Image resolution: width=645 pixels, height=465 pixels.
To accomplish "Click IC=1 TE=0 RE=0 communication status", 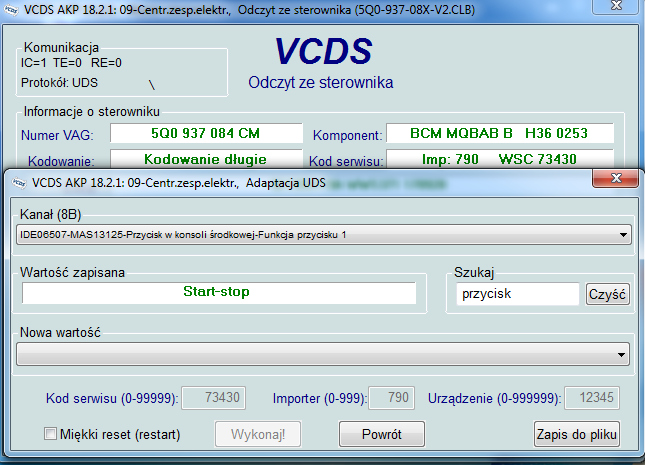I will tap(71, 63).
